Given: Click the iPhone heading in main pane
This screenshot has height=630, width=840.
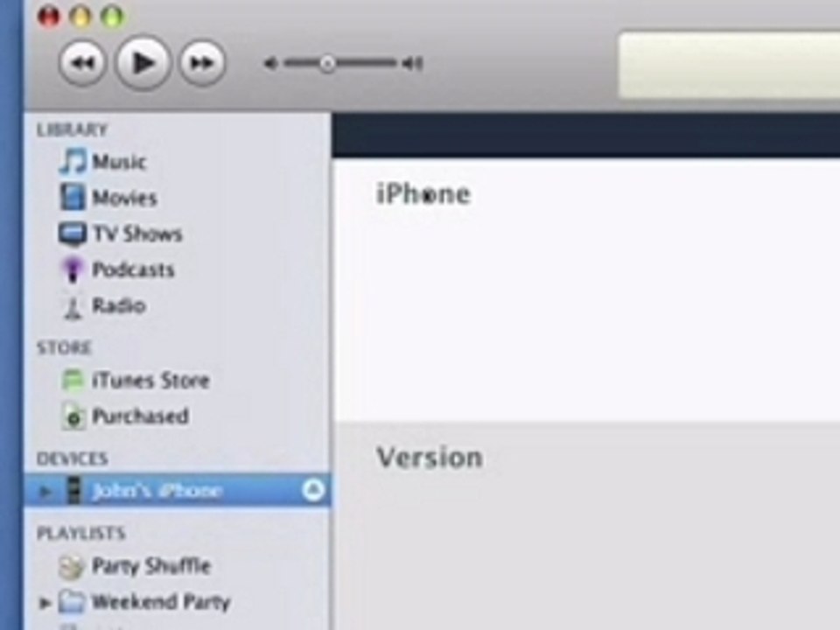Looking at the screenshot, I should [x=423, y=194].
